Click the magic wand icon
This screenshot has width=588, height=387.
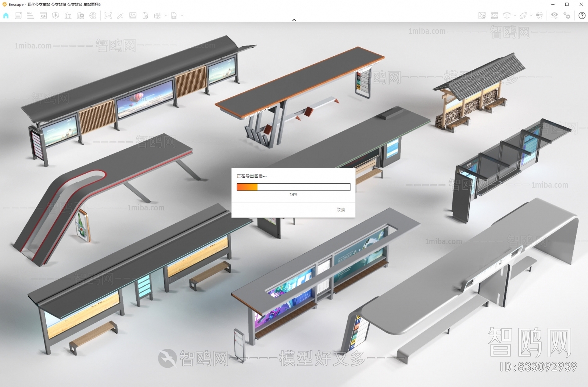click(120, 15)
